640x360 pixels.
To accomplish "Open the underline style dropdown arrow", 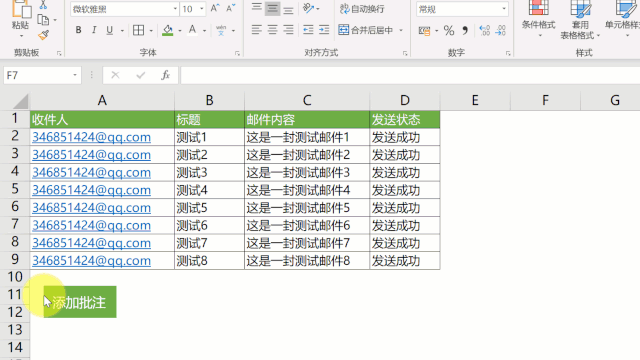I will (122, 31).
